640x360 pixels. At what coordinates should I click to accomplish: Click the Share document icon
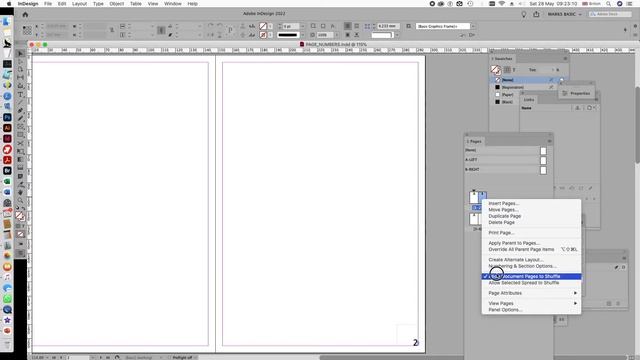coord(536,14)
